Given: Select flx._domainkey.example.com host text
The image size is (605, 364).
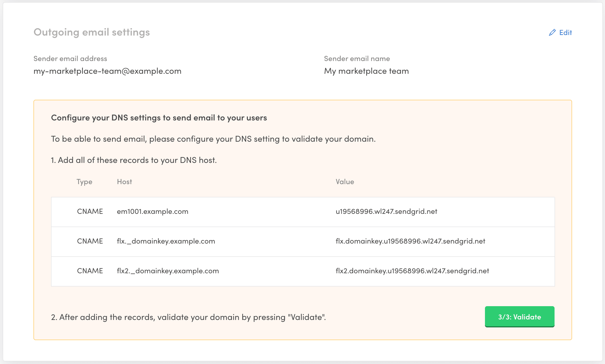Looking at the screenshot, I should tap(166, 241).
